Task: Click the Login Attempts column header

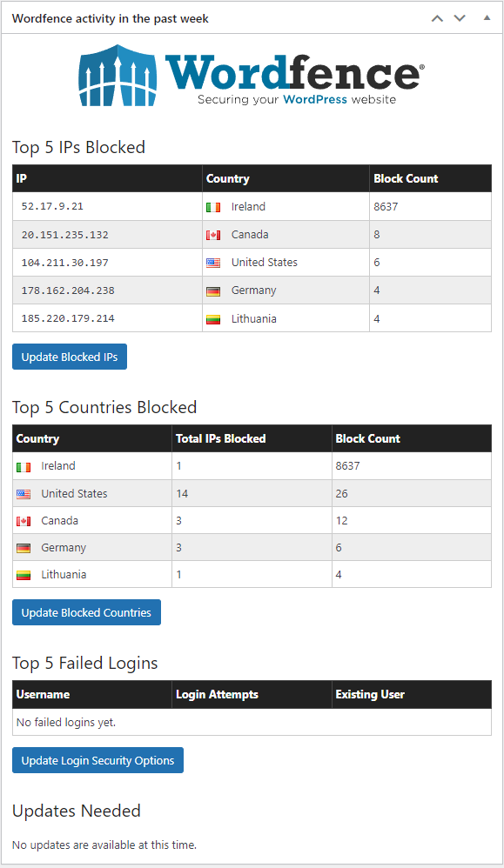Action: 217,694
